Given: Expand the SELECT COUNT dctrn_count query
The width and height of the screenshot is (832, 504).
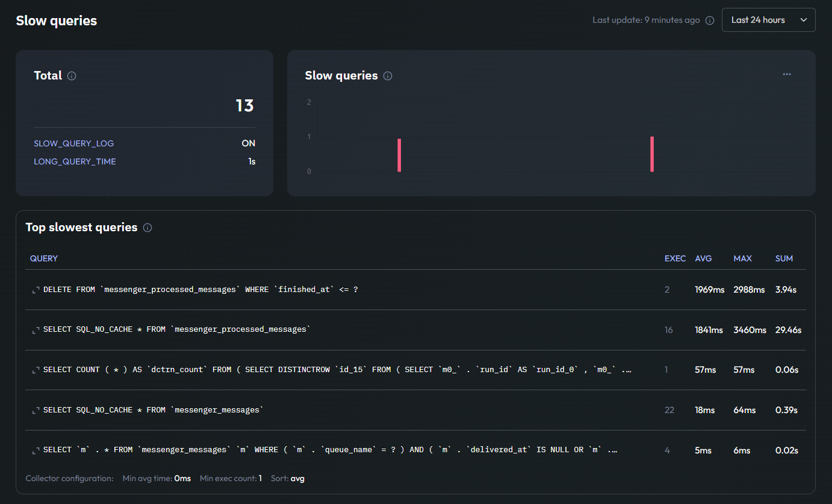Looking at the screenshot, I should [x=36, y=370].
